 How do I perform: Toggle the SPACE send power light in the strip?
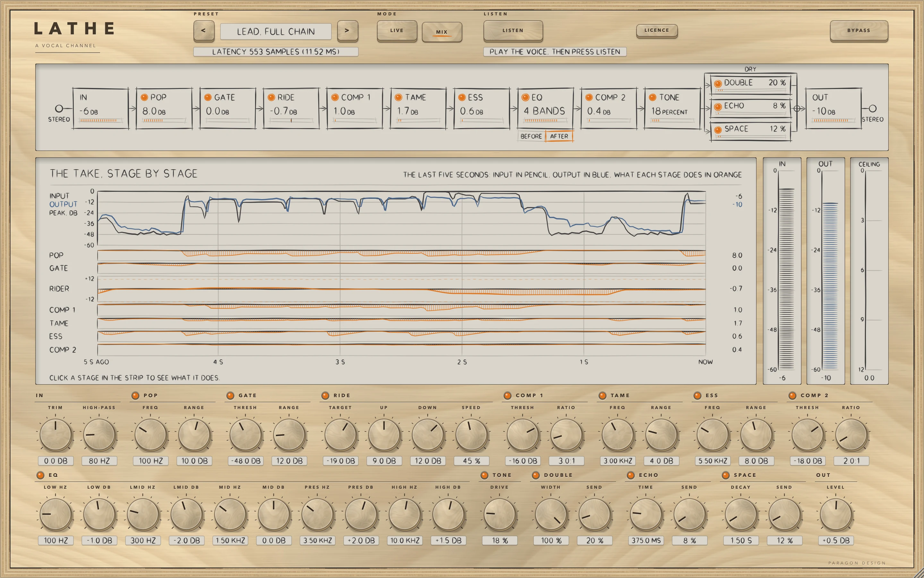[x=718, y=130]
